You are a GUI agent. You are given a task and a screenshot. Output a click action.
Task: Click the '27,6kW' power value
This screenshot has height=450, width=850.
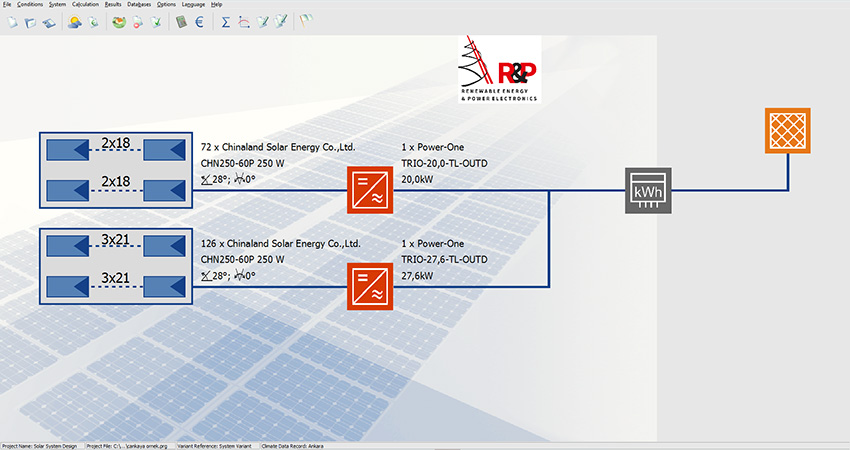[x=417, y=275]
